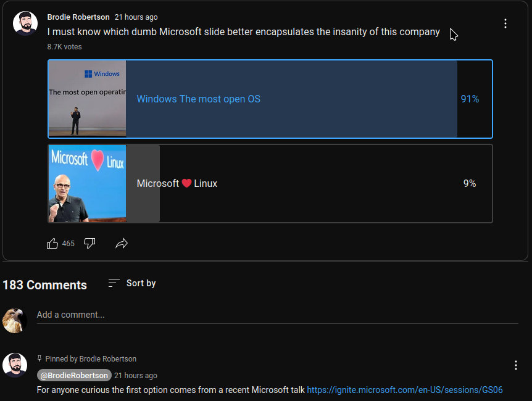Open the Brodie Robertson channel name link
The width and height of the screenshot is (532, 401).
78,17
